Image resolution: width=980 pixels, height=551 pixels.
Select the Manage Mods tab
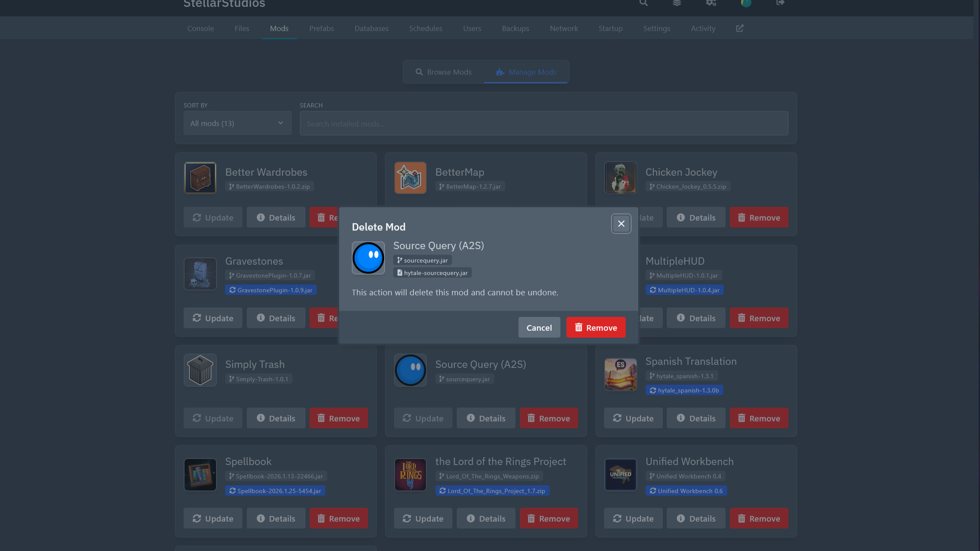click(x=526, y=72)
